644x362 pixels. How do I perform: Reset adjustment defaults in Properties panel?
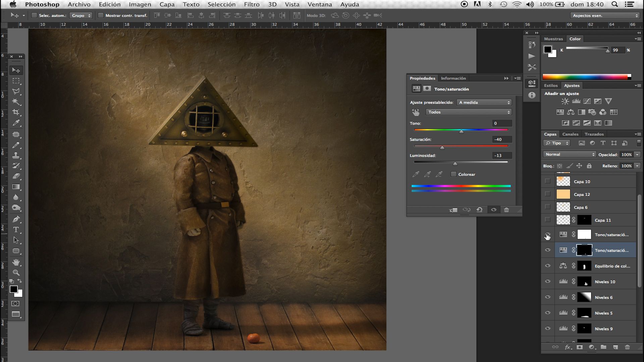[479, 210]
